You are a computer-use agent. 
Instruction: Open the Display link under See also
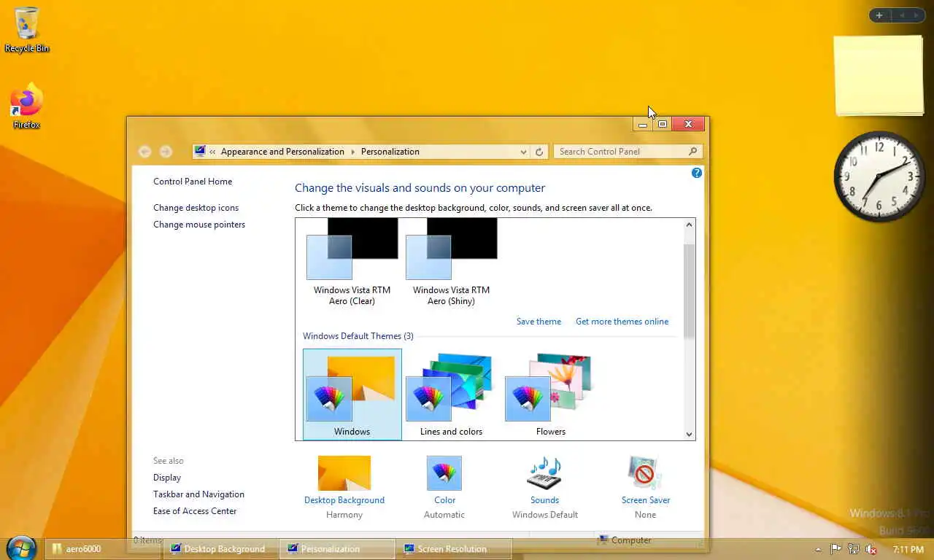167,478
